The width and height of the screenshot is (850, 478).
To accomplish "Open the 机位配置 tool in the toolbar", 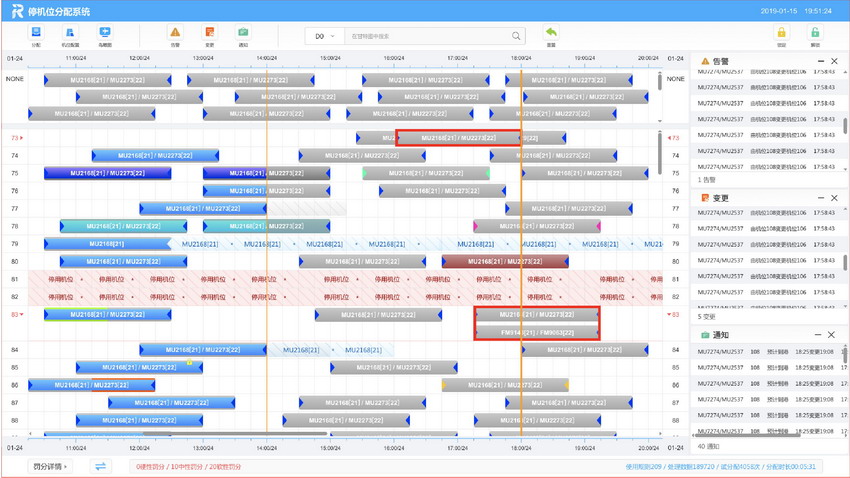I will pyautogui.click(x=70, y=35).
